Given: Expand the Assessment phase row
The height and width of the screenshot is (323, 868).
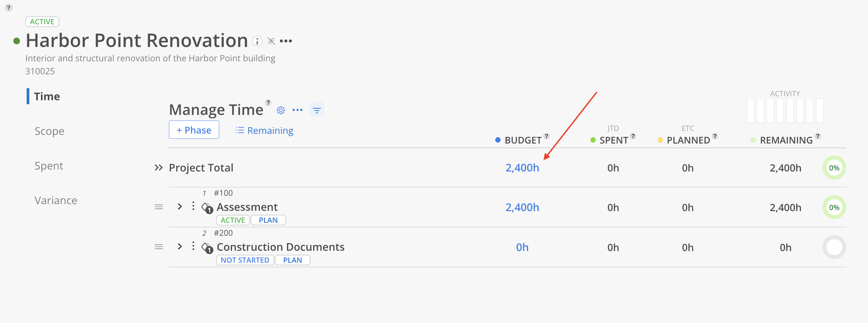Looking at the screenshot, I should pyautogui.click(x=180, y=207).
